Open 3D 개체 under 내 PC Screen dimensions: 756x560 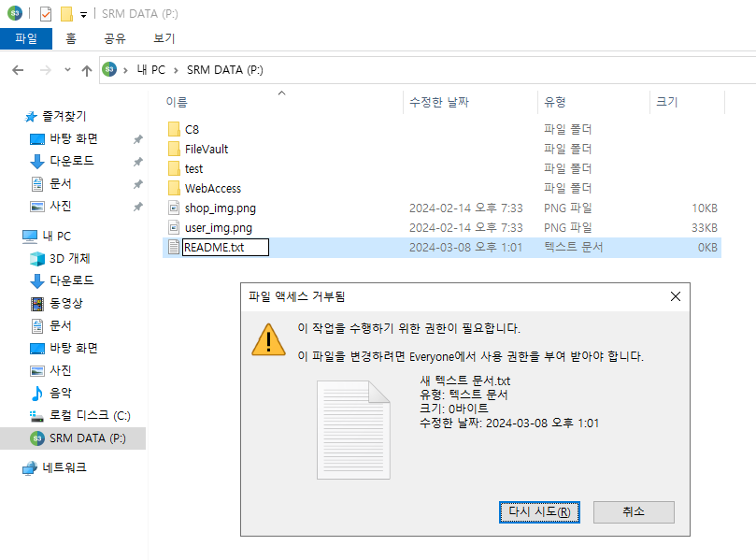tap(70, 259)
